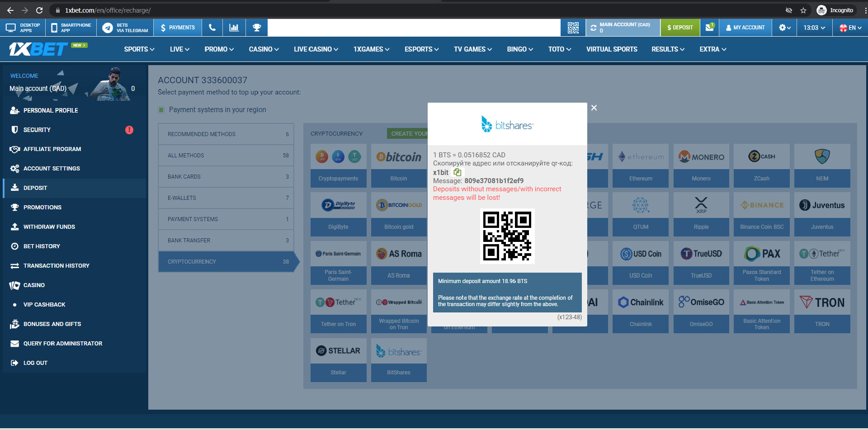Choose Ripple cryptocurrency tile

pos(701,214)
